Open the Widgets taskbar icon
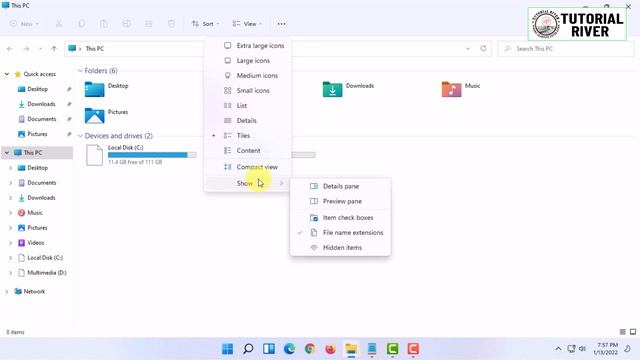Image resolution: width=640 pixels, height=360 pixels. click(269, 349)
